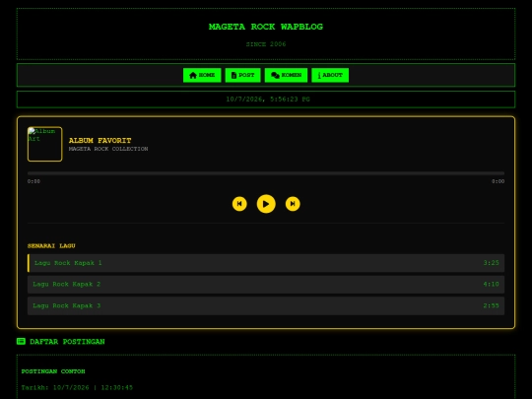Viewport: 532px width, 399px height.
Task: Skip to the next track
Action: [293, 204]
